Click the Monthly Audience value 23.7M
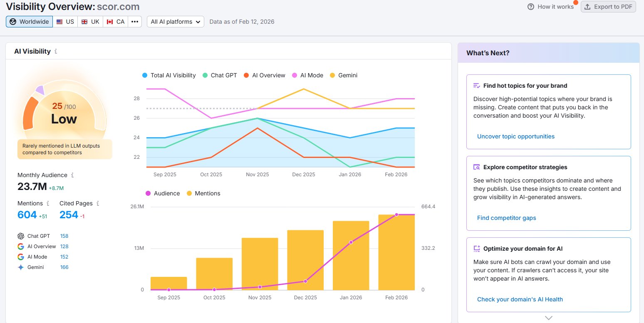644x323 pixels. click(x=32, y=187)
